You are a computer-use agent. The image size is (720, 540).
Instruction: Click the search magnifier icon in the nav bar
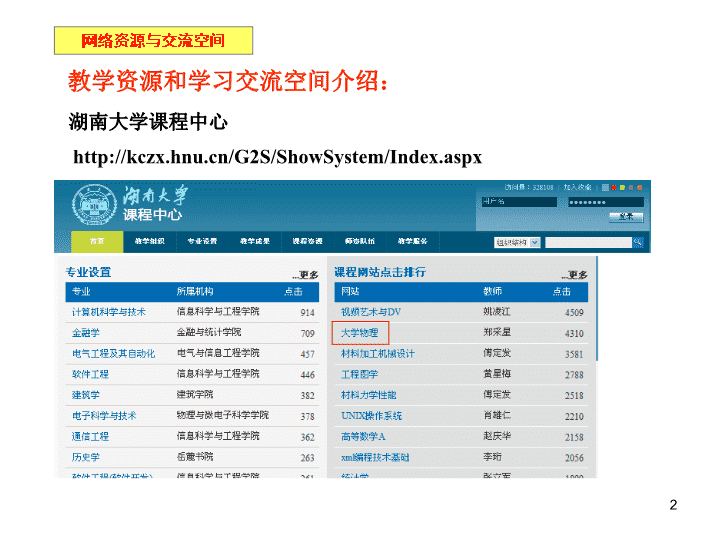[x=638, y=242]
